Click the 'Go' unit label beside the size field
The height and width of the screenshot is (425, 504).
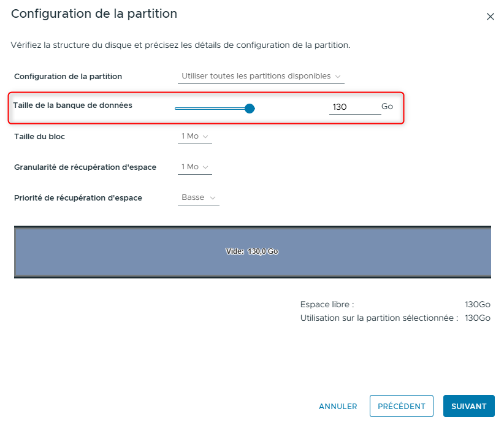[387, 106]
